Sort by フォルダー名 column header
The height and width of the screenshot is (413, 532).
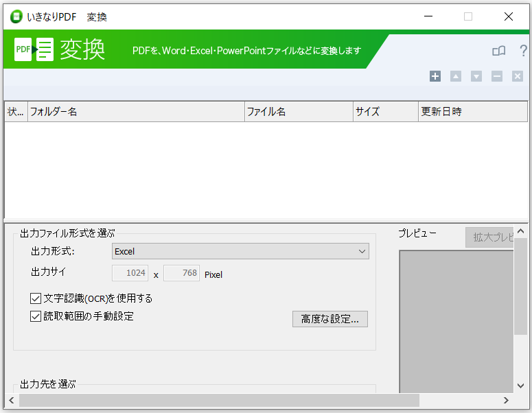tap(136, 112)
